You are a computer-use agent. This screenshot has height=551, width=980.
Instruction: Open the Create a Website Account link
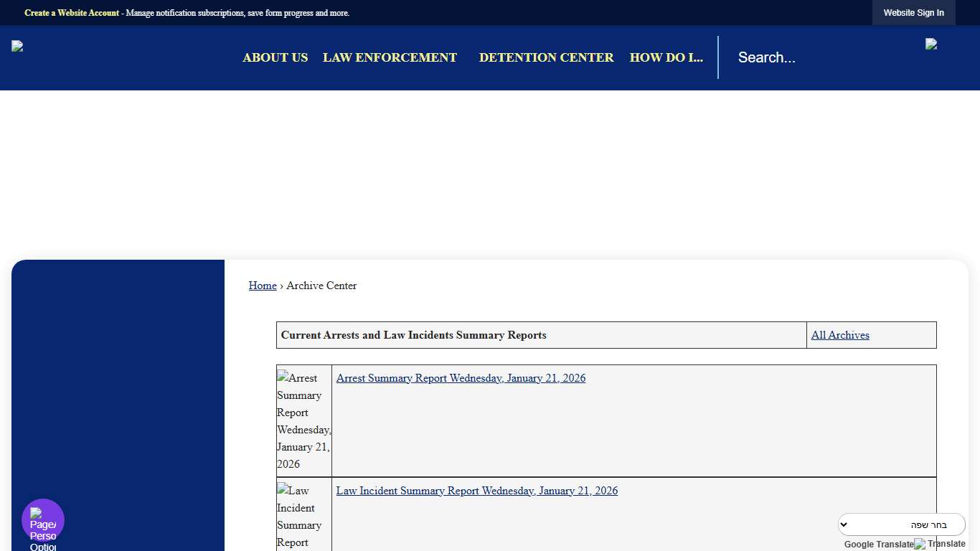(x=71, y=12)
